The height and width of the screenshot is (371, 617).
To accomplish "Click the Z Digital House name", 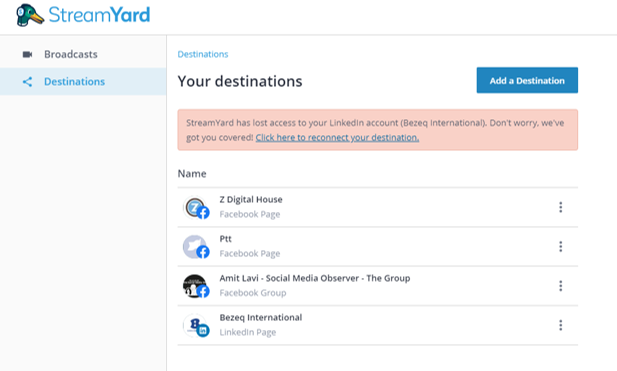I will tap(251, 199).
